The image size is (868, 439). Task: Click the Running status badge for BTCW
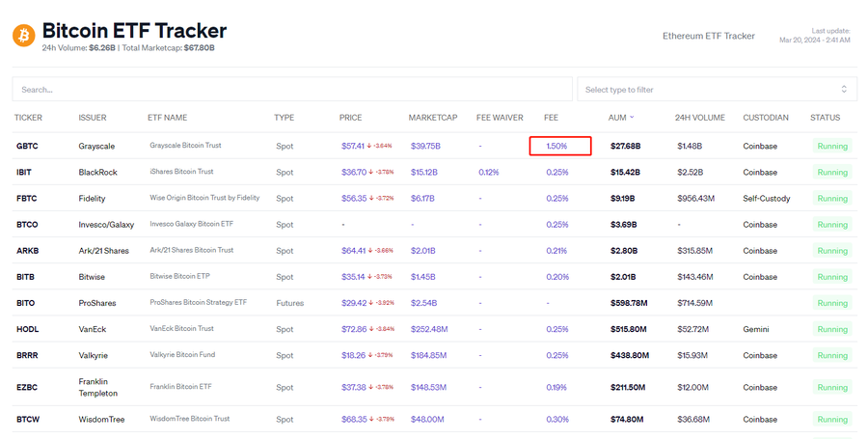[832, 419]
